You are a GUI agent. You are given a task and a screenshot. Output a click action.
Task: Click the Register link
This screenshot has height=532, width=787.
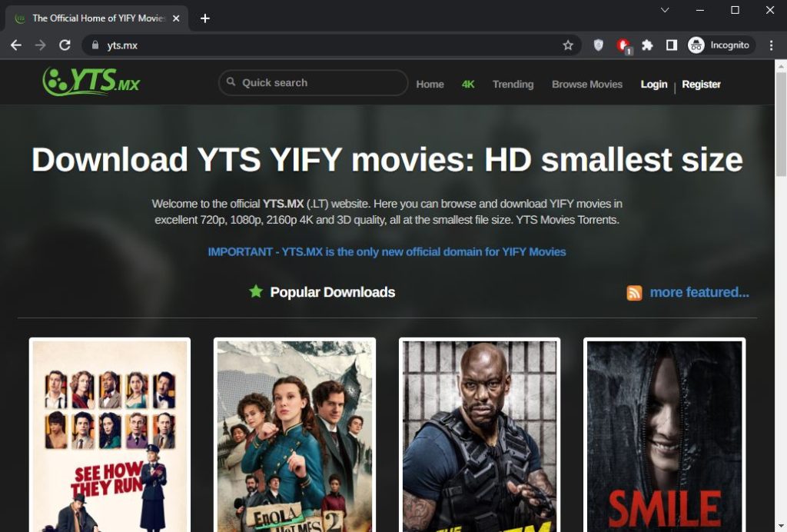pyautogui.click(x=701, y=85)
